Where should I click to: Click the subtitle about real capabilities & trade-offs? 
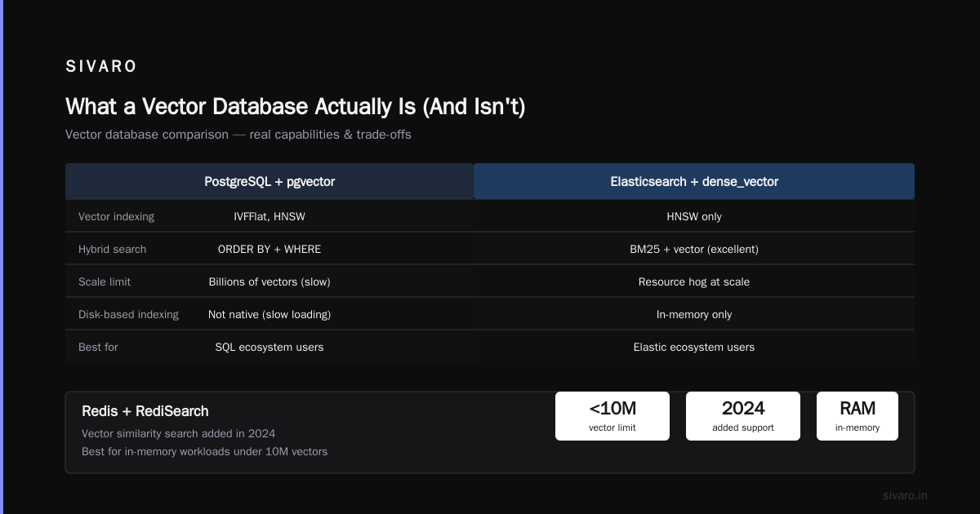(x=238, y=135)
